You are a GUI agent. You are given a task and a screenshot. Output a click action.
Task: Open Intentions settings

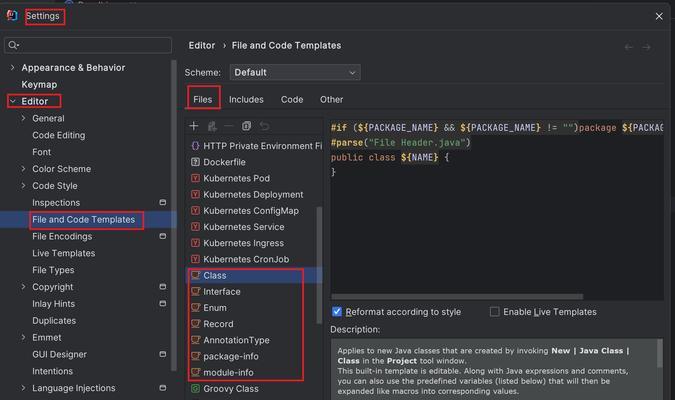(x=53, y=371)
